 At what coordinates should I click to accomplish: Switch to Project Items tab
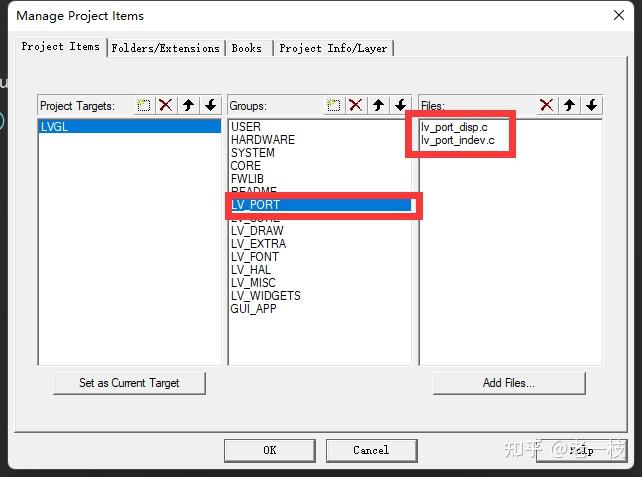pyautogui.click(x=61, y=47)
